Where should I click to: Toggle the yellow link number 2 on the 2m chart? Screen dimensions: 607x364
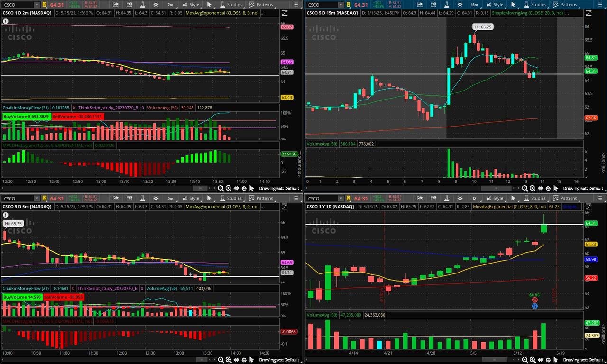tap(45, 5)
